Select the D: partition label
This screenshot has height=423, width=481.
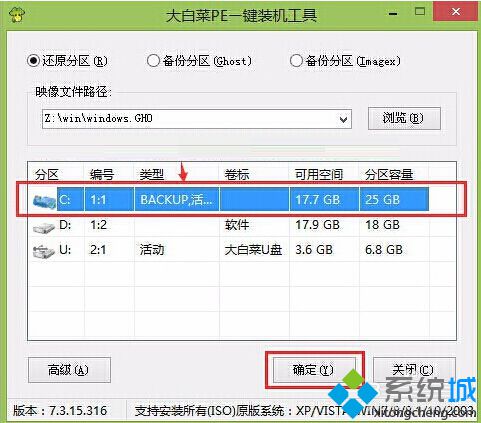65,225
